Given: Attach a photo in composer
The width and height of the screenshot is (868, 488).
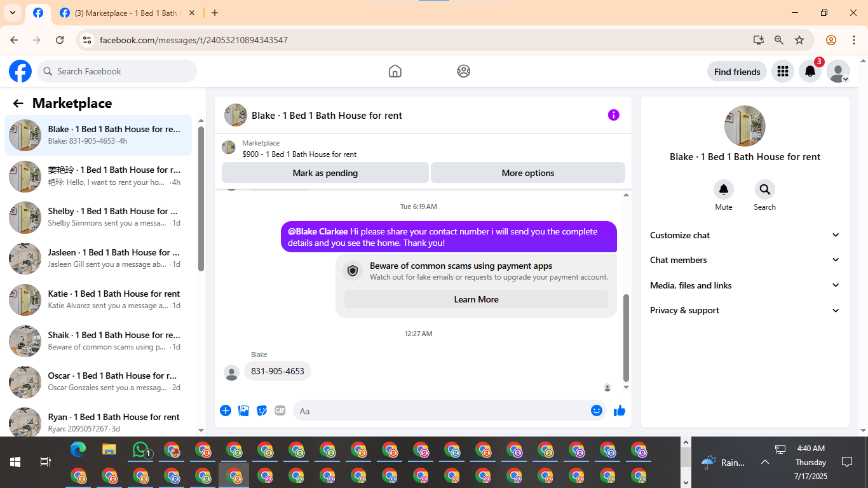Looking at the screenshot, I should coord(244,410).
